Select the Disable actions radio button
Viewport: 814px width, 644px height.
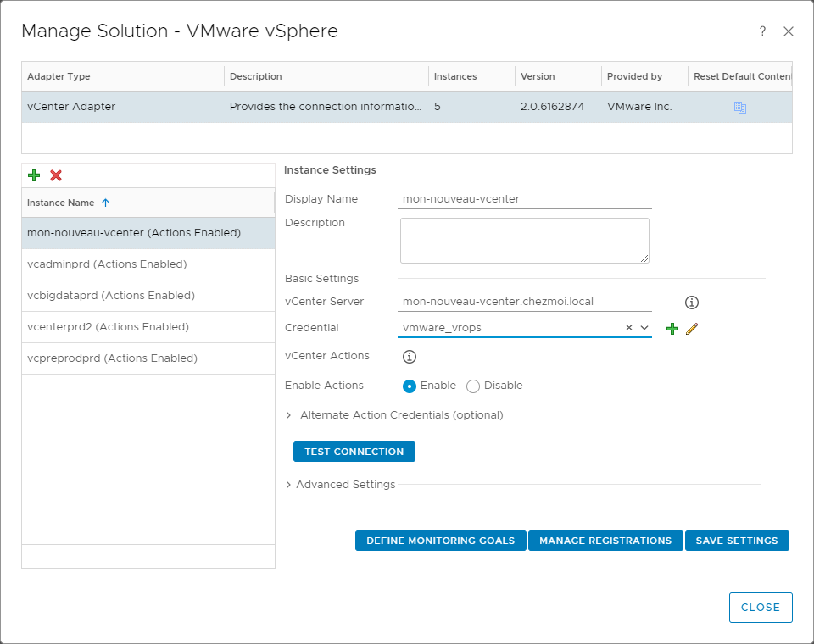pyautogui.click(x=473, y=386)
